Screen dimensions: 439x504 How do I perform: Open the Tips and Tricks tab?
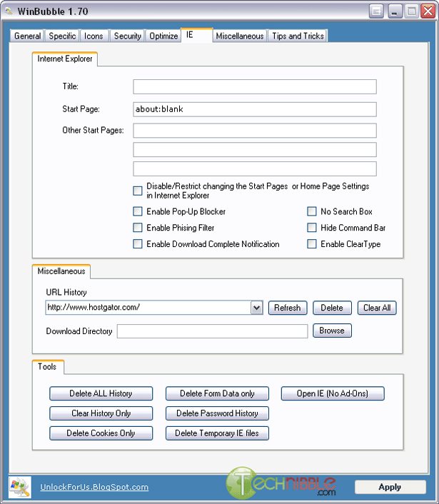[x=298, y=36]
